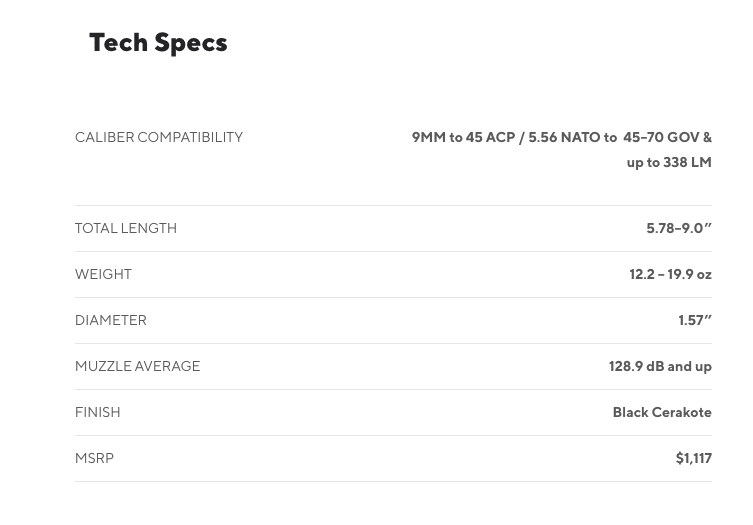Click the MUZZLE AVERAGE label
Image resolution: width=753 pixels, height=525 pixels.
pyautogui.click(x=137, y=366)
